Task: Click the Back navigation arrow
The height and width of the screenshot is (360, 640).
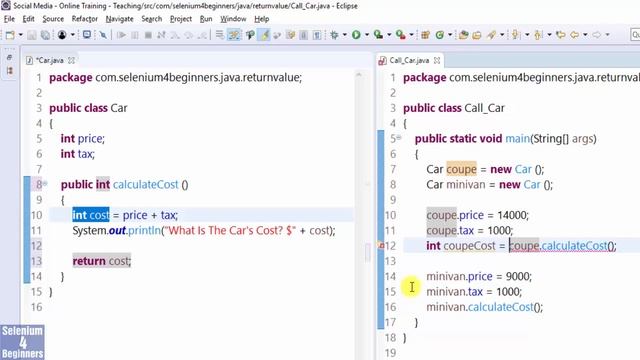Action: [575, 35]
